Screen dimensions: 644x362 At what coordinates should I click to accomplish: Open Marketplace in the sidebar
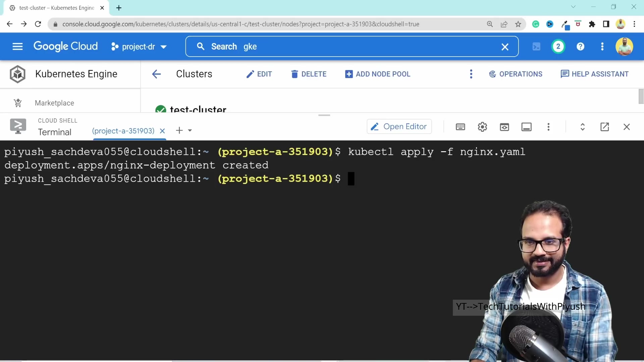pyautogui.click(x=54, y=103)
